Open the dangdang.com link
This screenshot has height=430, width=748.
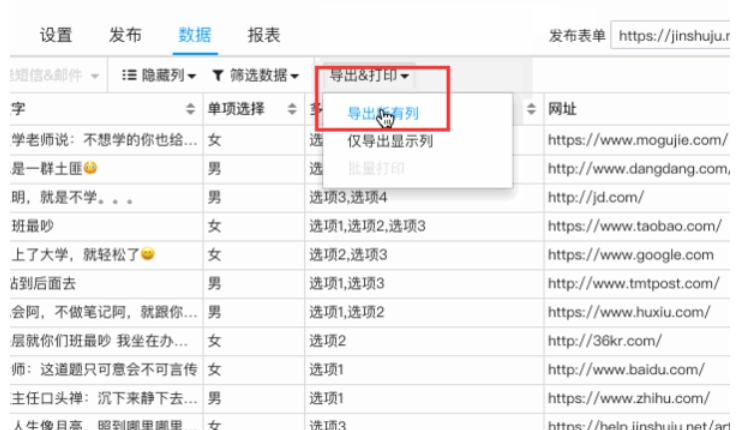click(639, 168)
